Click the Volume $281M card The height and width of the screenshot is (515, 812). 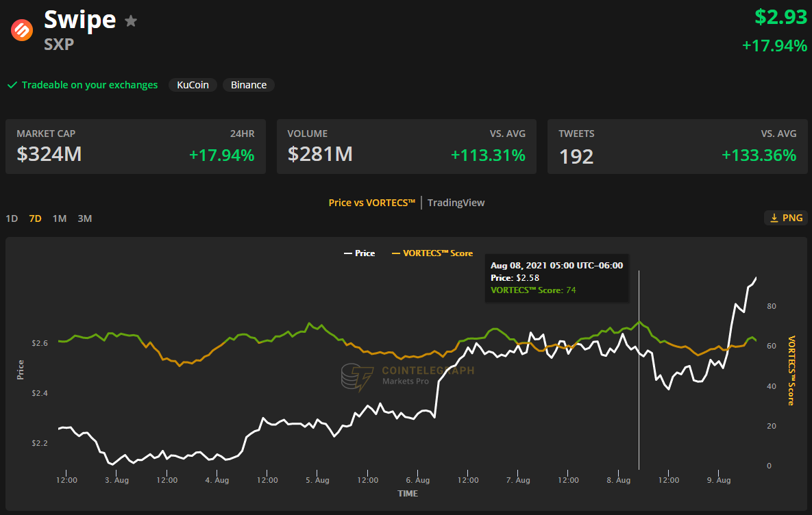click(x=406, y=146)
